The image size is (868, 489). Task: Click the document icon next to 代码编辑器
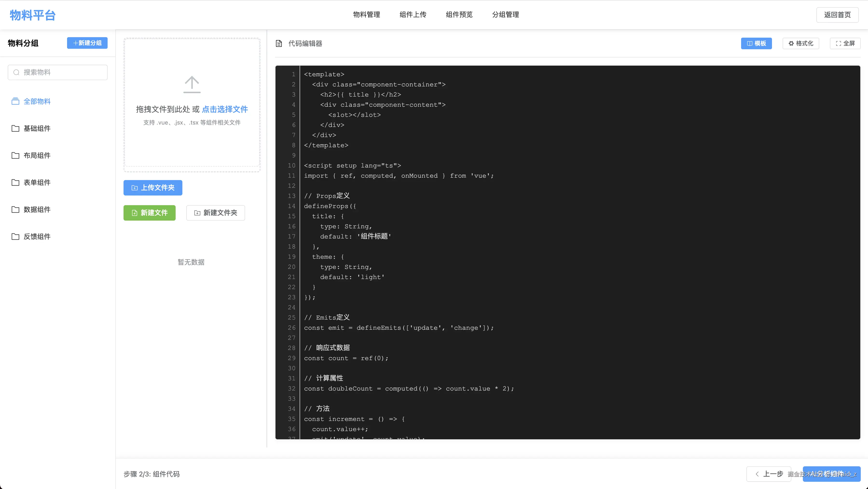[279, 43]
